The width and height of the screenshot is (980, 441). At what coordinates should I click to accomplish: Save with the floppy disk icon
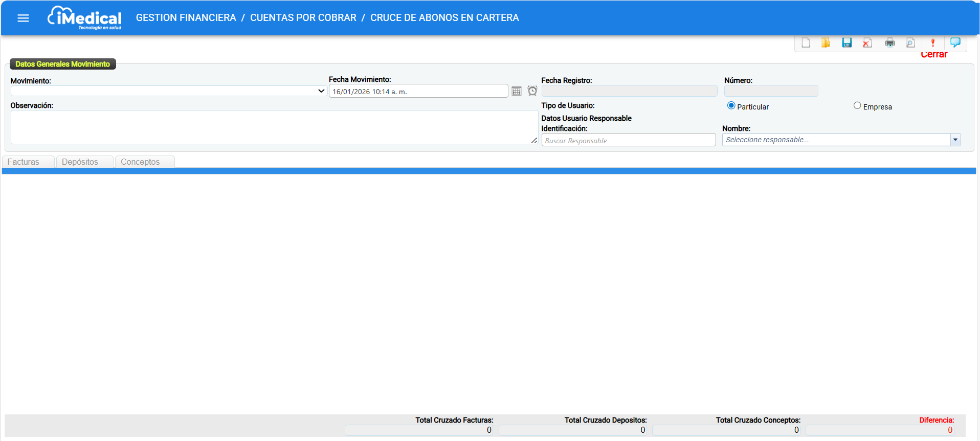coord(847,43)
